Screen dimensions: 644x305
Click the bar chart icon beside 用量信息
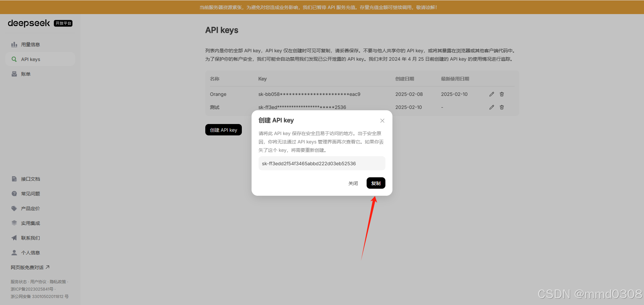coord(14,45)
